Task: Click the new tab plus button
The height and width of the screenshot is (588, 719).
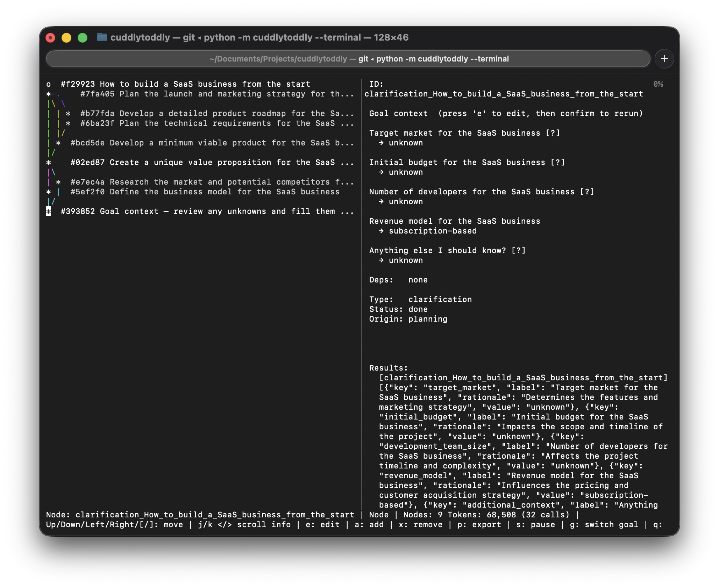Action: 664,59
